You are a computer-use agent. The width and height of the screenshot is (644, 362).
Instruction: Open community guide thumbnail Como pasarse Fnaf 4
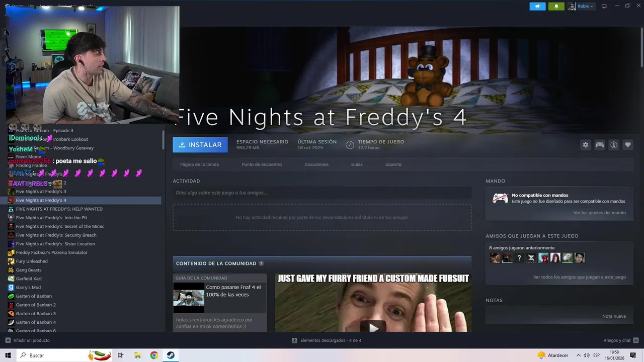[x=189, y=298]
